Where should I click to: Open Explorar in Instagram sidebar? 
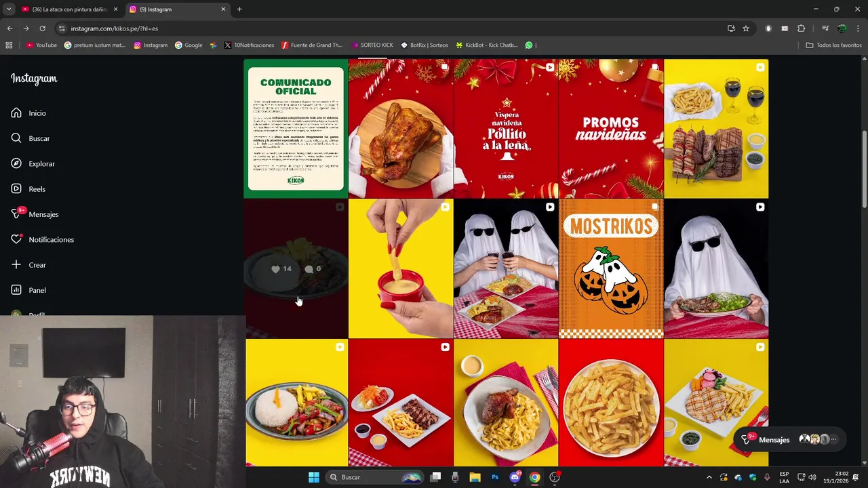click(33, 163)
